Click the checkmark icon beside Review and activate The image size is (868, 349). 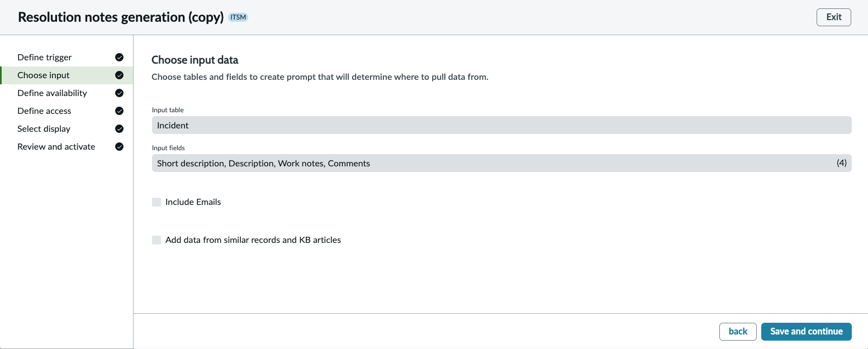(x=119, y=147)
